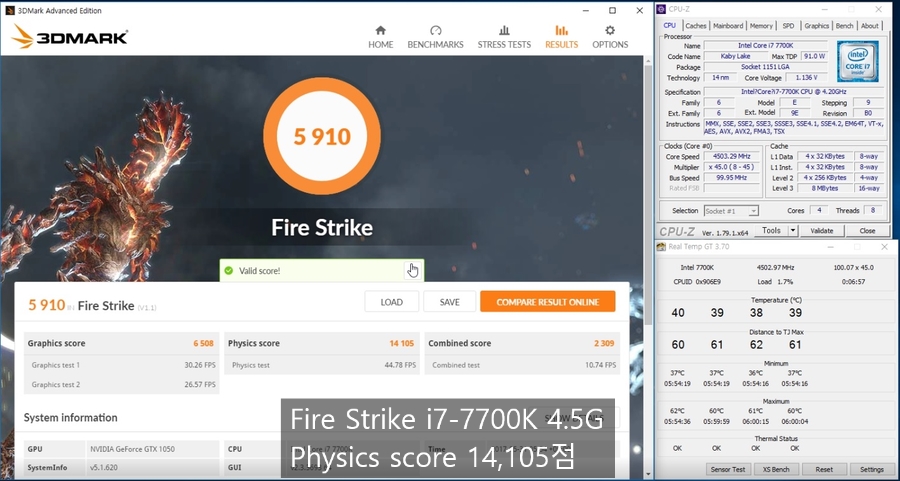Switch to the Caches tab in CPU-Z
Screen dimensions: 900x481
point(696,26)
